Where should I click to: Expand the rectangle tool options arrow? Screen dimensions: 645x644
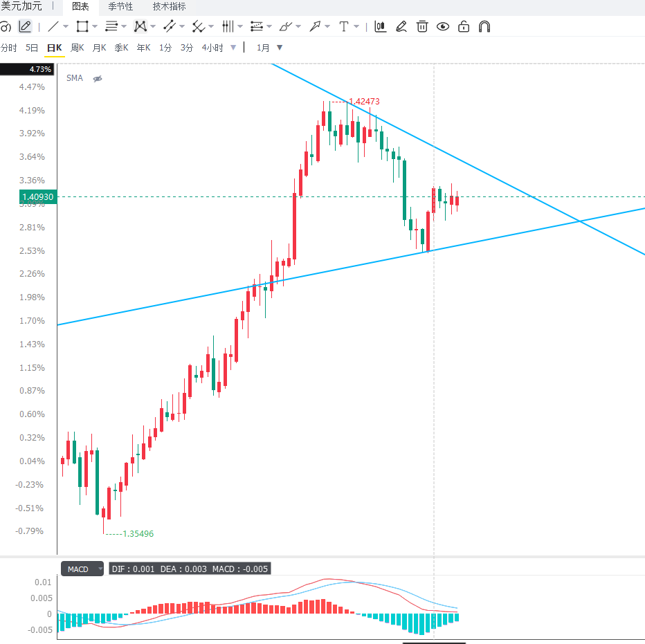95,27
